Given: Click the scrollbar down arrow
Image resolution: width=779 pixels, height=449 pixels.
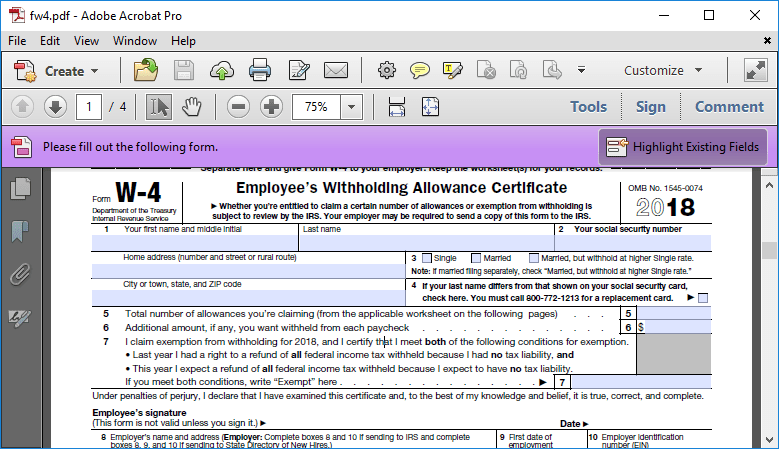Looking at the screenshot, I should point(770,440).
